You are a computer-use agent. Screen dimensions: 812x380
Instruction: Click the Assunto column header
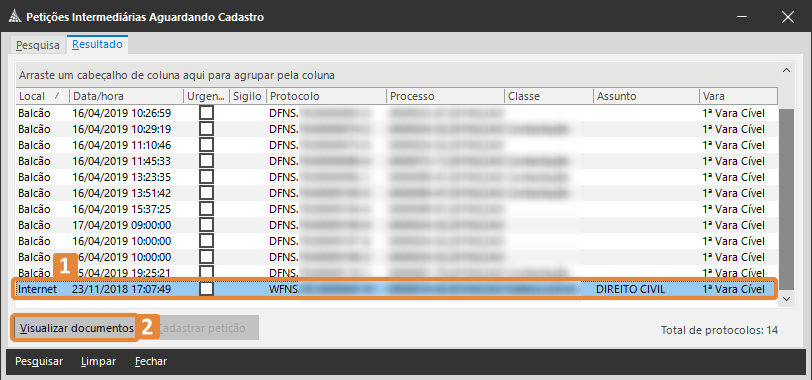(646, 96)
